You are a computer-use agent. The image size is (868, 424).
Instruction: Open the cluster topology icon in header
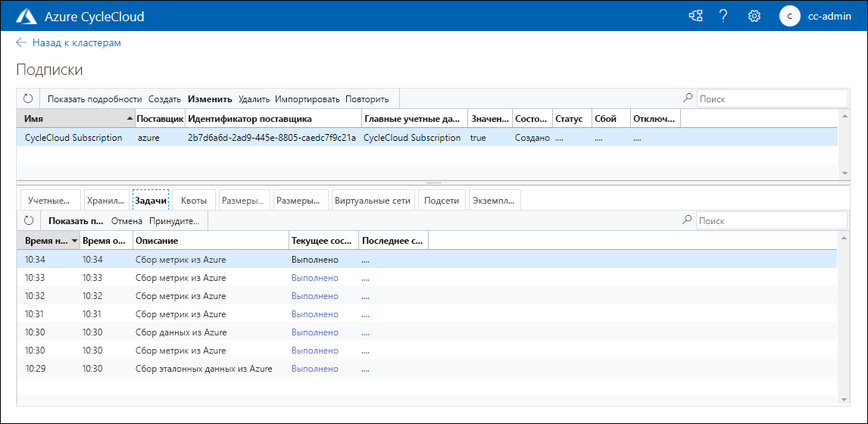pyautogui.click(x=695, y=16)
